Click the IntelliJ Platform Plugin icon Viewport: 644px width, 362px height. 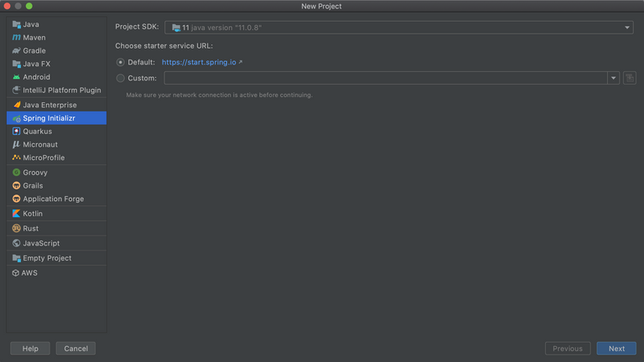(17, 90)
